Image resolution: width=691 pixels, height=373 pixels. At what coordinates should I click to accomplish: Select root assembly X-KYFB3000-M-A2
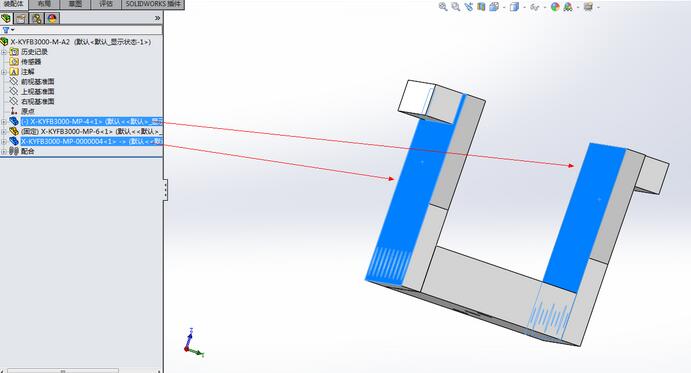pyautogui.click(x=81, y=42)
